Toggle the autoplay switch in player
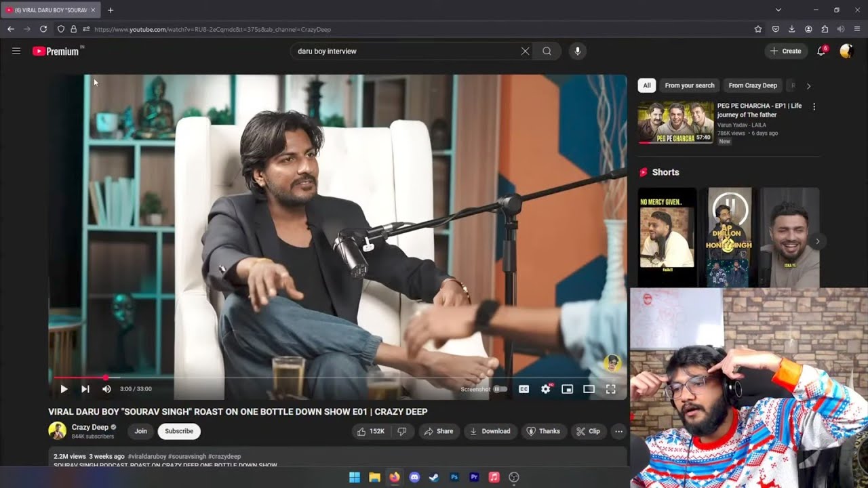Image resolution: width=868 pixels, height=488 pixels. point(500,389)
